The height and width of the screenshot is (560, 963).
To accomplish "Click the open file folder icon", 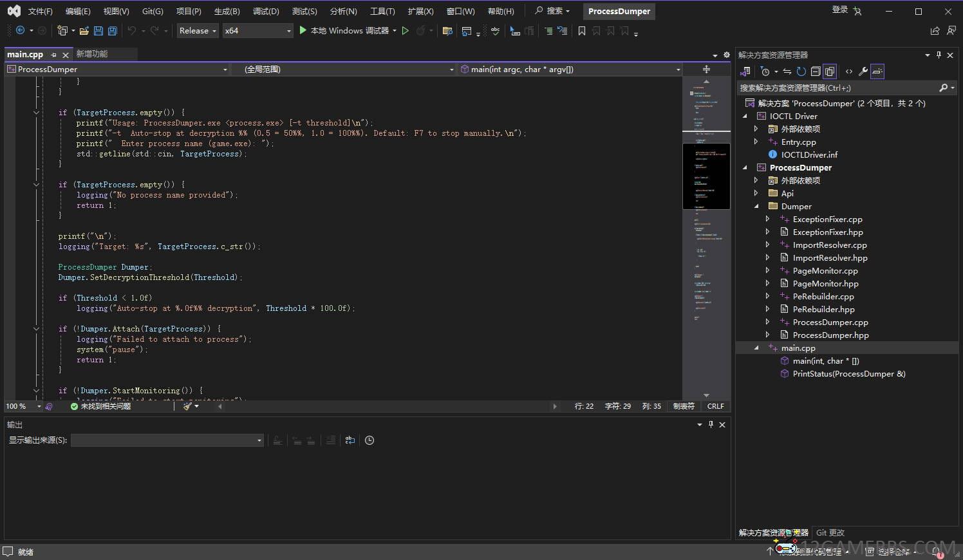I will pos(84,31).
